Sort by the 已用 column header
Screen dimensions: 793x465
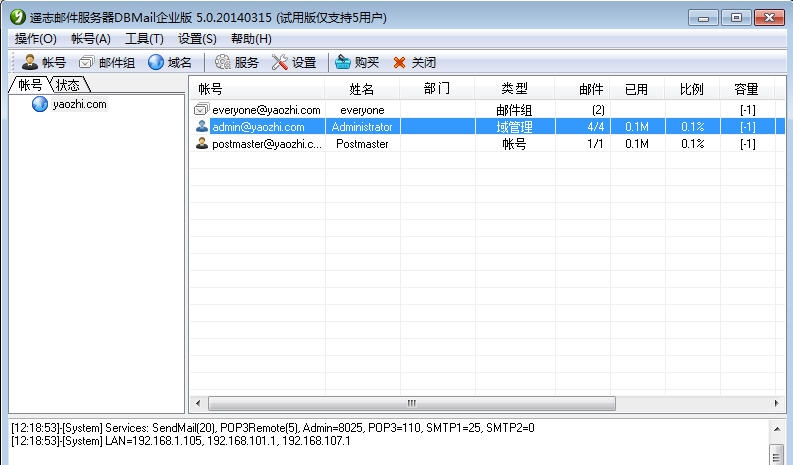point(637,89)
